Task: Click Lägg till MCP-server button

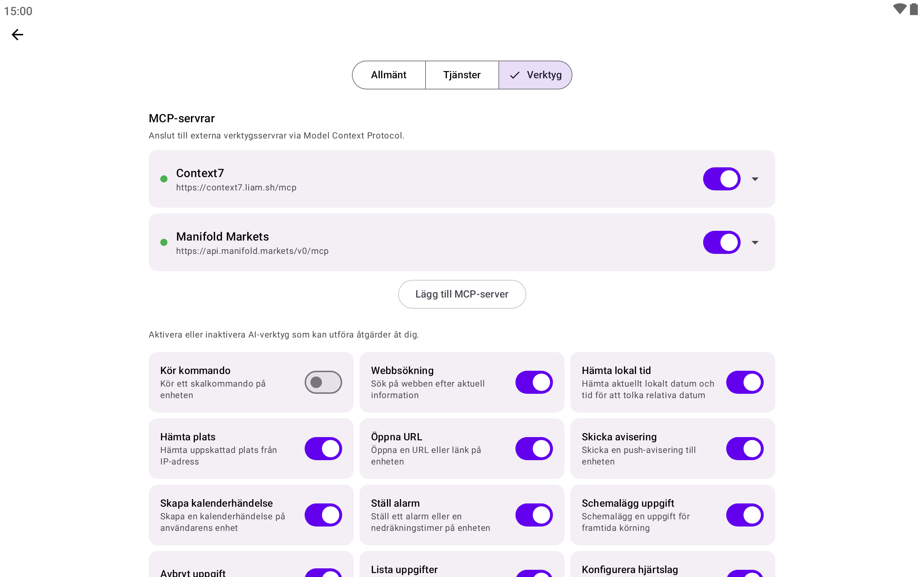Action: 462,294
